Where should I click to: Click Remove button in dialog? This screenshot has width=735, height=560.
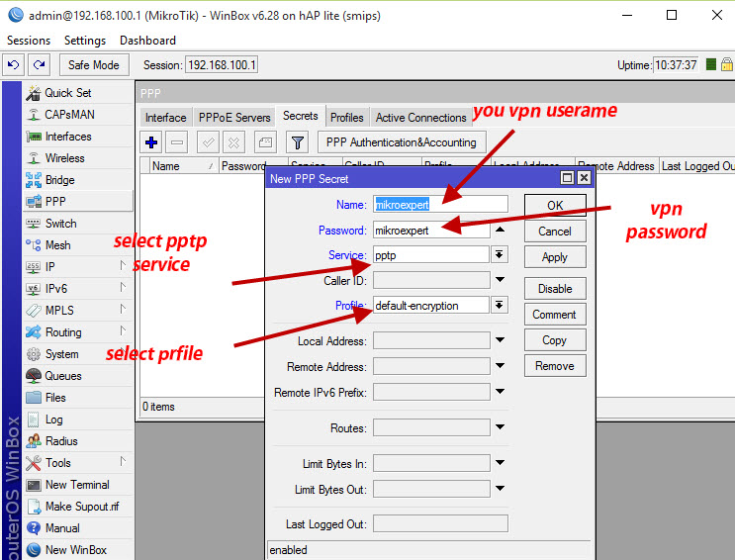click(555, 366)
